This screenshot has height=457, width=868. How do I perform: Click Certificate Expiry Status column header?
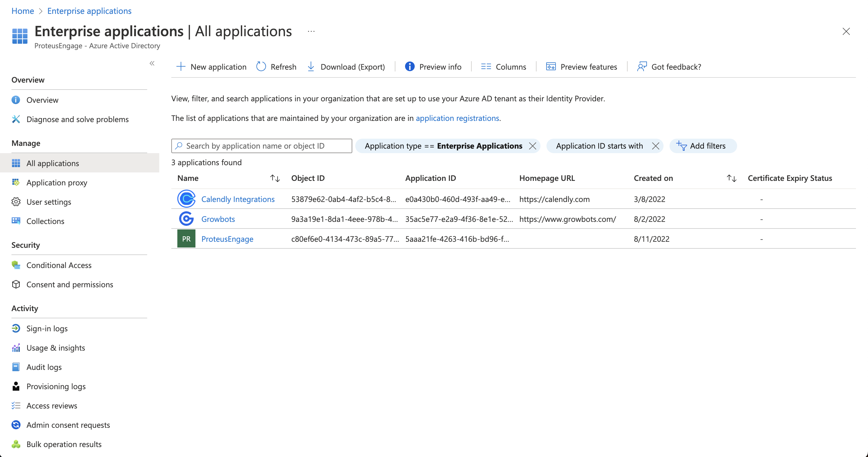coord(790,178)
